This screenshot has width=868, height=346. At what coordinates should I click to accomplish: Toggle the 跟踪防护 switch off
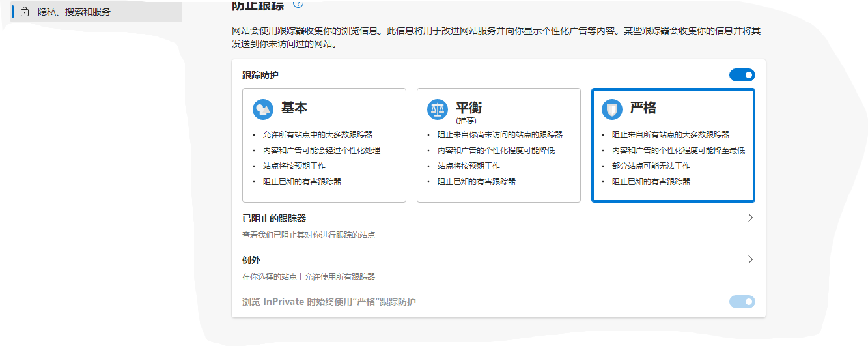coord(742,75)
